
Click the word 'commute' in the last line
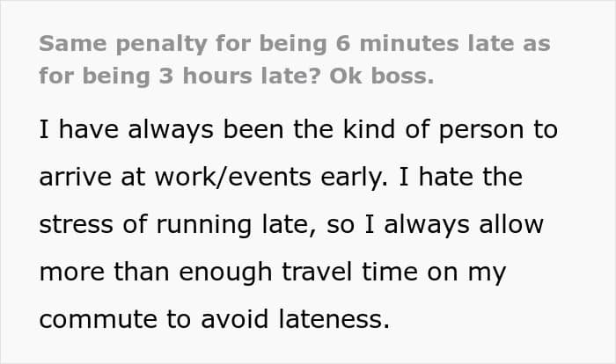point(99,319)
